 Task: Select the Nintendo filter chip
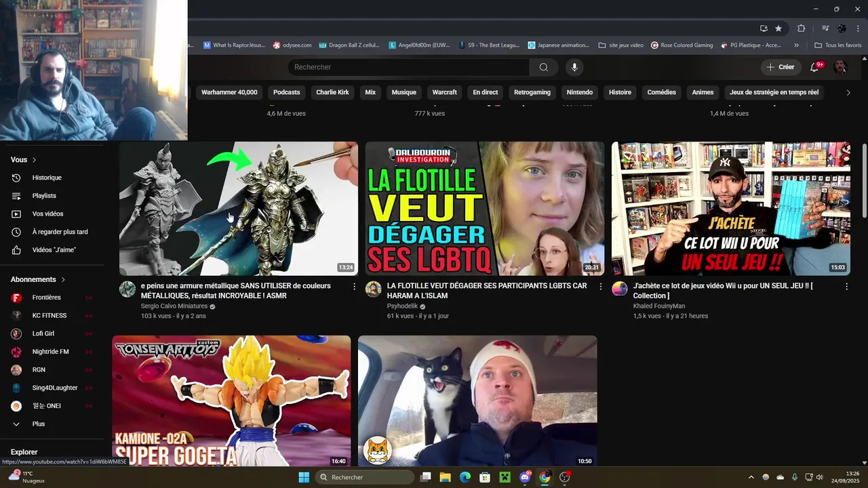(580, 92)
